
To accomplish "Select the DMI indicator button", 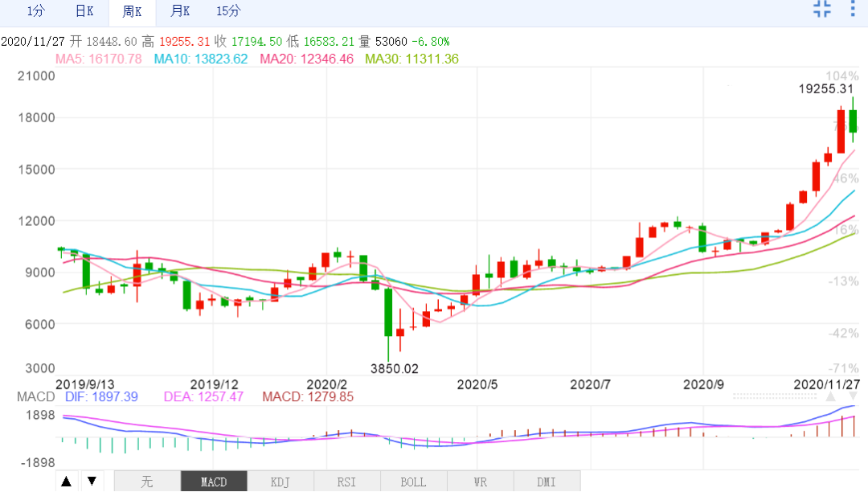I will pyautogui.click(x=546, y=482).
